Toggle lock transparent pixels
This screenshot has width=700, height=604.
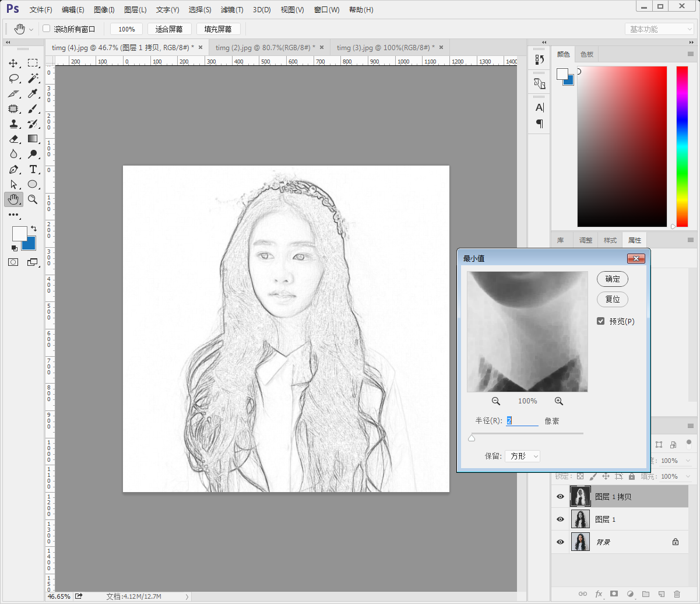[580, 476]
